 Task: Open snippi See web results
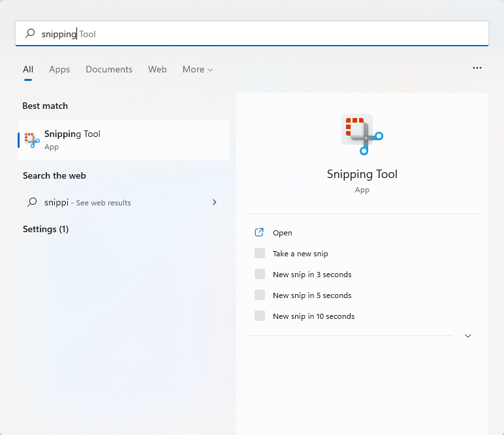[124, 202]
